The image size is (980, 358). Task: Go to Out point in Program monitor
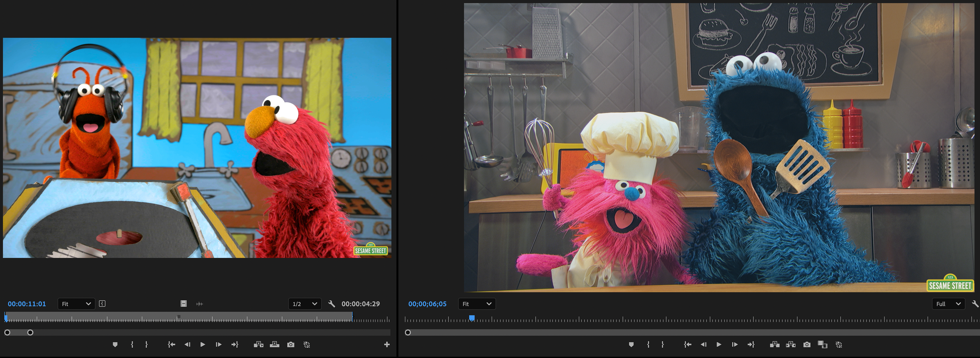(x=751, y=345)
